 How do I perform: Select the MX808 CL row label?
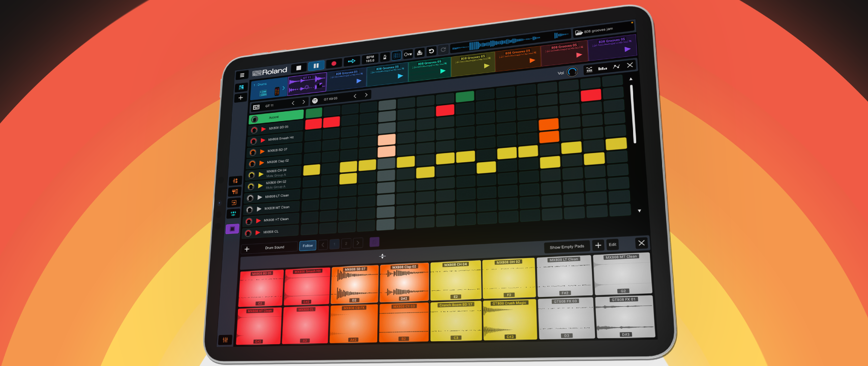pyautogui.click(x=271, y=232)
